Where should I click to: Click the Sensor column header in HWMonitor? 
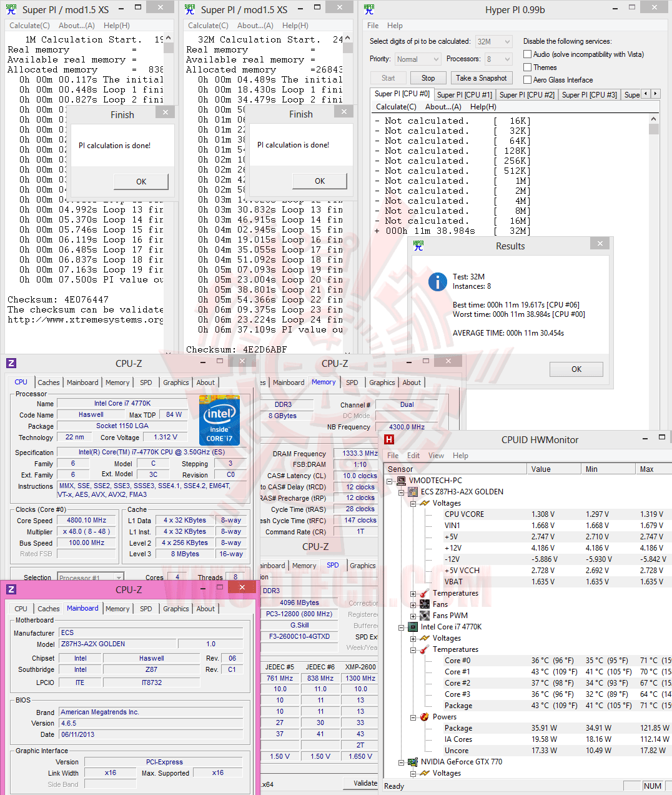tap(455, 469)
